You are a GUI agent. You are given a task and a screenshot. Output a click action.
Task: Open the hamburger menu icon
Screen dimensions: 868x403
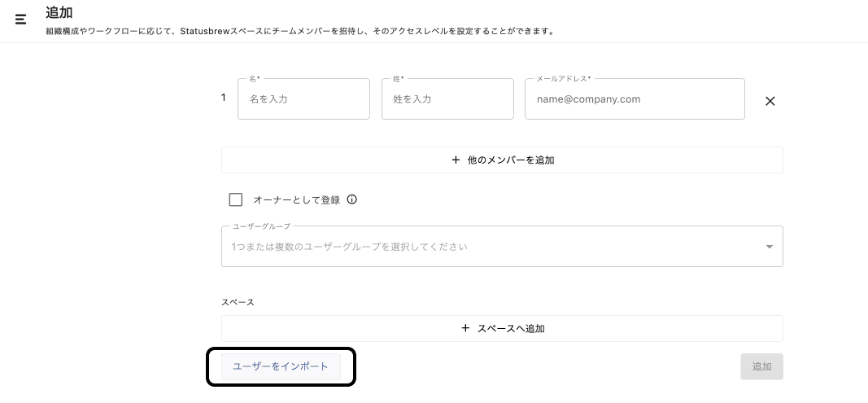(20, 20)
